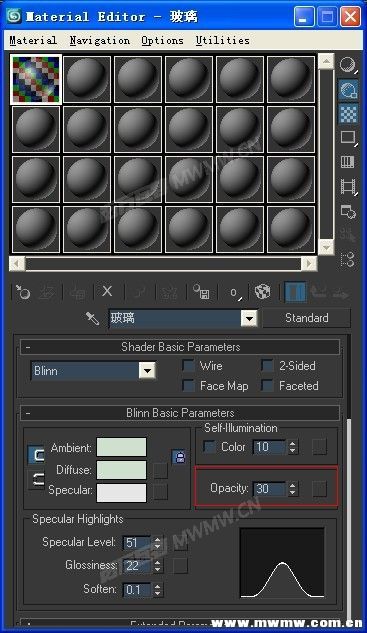Pick material with the eyedropper icon
The width and height of the screenshot is (367, 633).
[x=92, y=318]
